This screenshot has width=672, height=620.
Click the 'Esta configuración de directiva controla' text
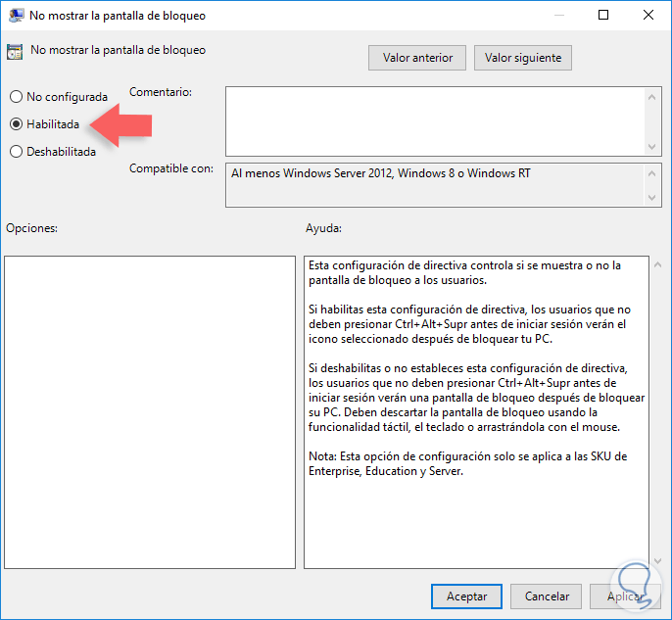pyautogui.click(x=464, y=272)
